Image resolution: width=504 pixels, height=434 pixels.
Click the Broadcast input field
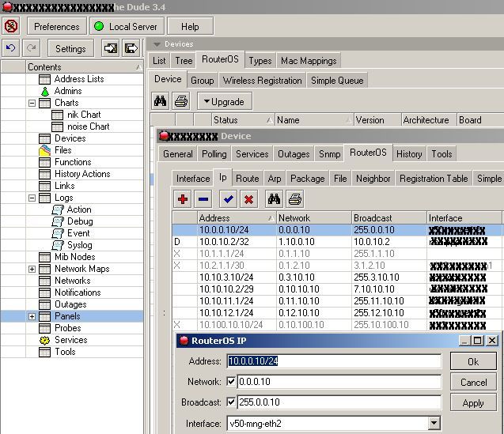(339, 402)
